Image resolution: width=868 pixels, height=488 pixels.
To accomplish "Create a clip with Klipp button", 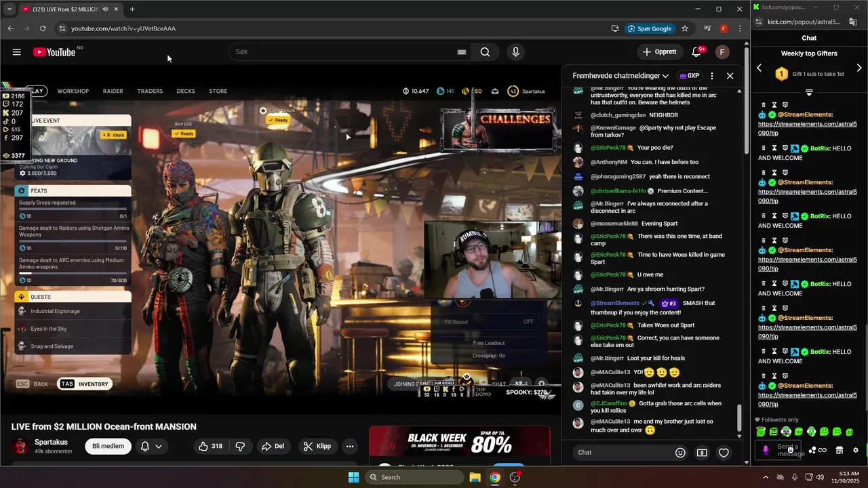I will coord(317,446).
